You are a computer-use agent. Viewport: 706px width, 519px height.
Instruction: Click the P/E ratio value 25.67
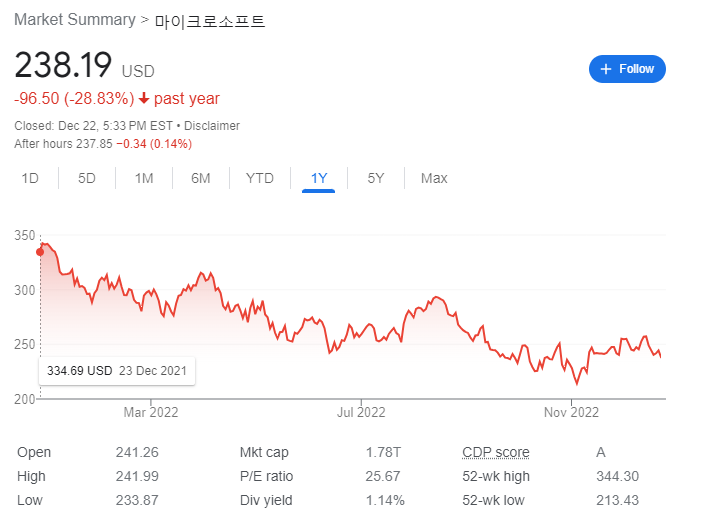pos(383,476)
